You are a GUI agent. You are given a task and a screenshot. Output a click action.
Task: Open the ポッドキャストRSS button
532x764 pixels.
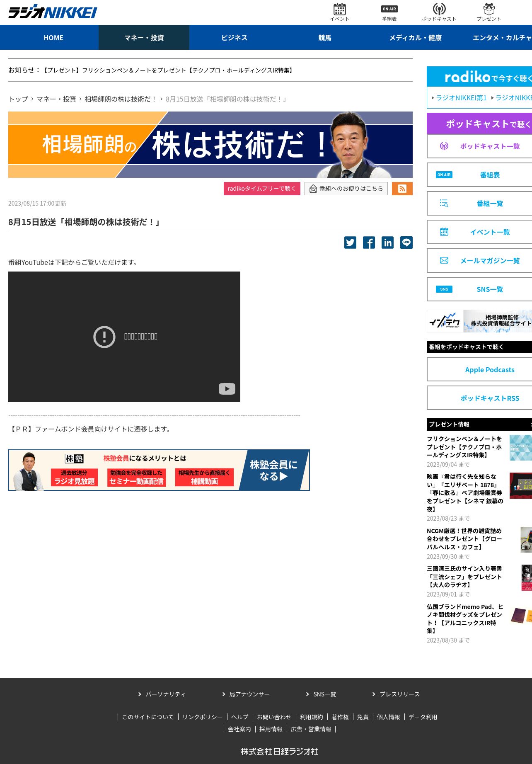coord(480,398)
